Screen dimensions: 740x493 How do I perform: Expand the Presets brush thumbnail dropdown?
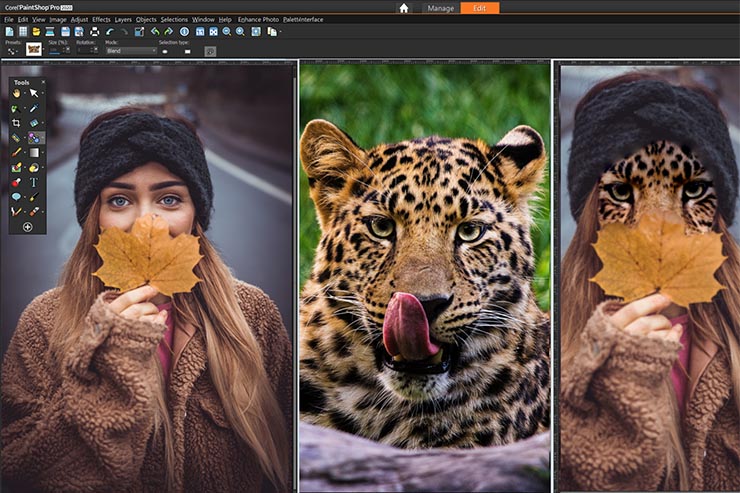point(34,49)
